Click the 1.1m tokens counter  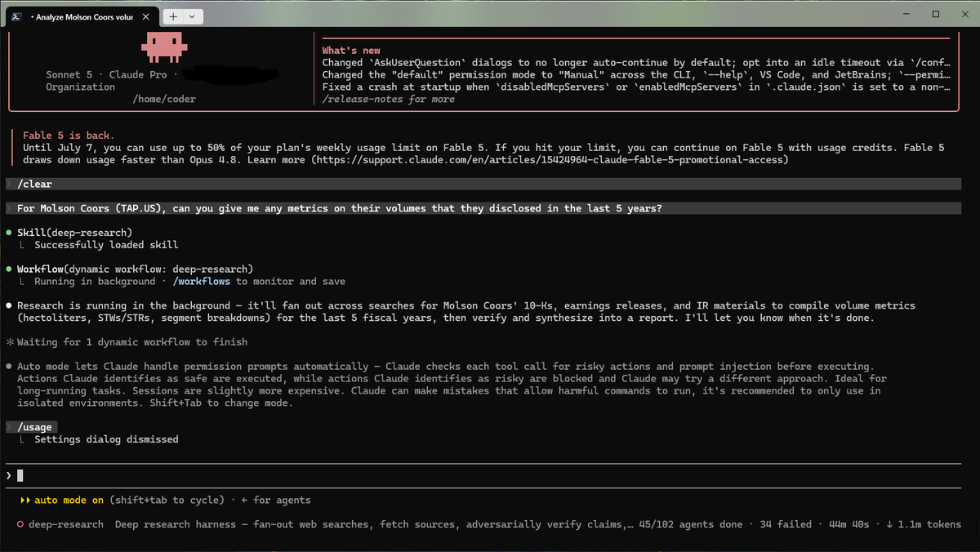924,524
